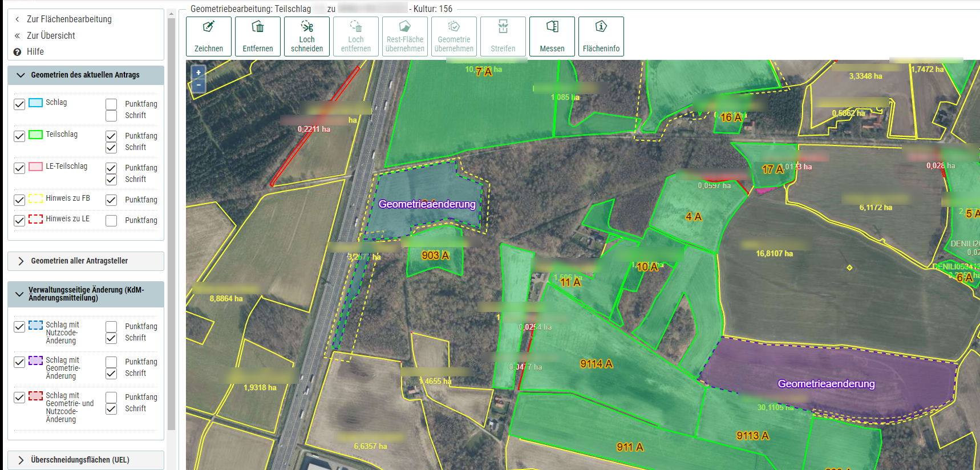The height and width of the screenshot is (470, 980).
Task: Toggle the LE-Teilschlag layer checkbox
Action: click(x=19, y=168)
